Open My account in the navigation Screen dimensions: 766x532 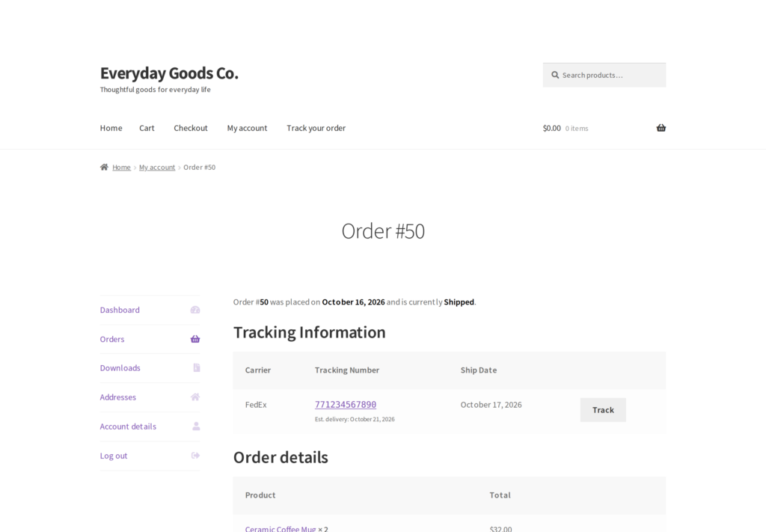[x=247, y=128]
